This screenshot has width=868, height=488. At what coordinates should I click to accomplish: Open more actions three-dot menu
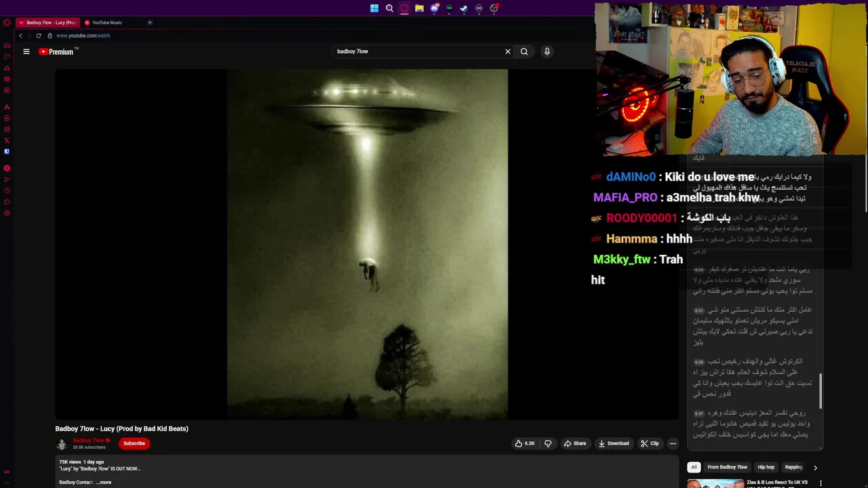(x=673, y=443)
